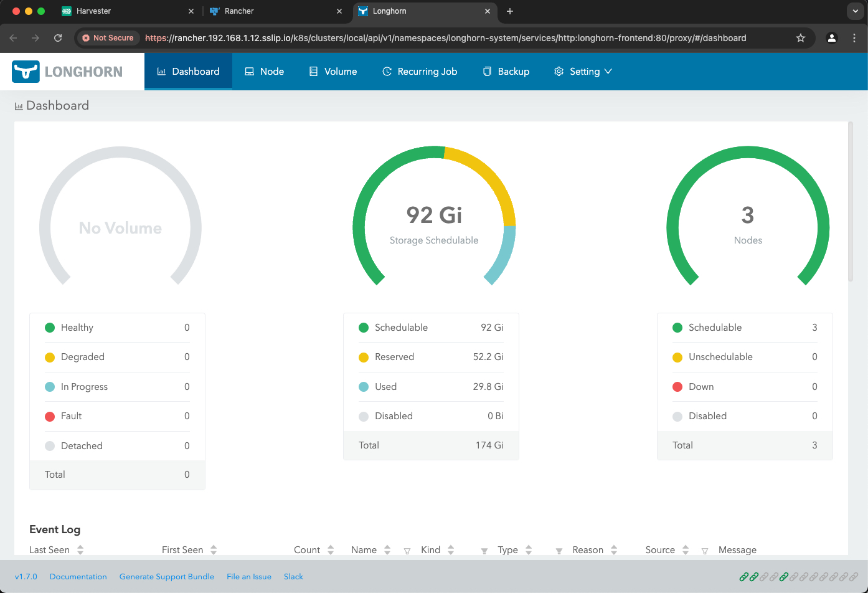Click the nodes Schedulable 3 row

[745, 328]
